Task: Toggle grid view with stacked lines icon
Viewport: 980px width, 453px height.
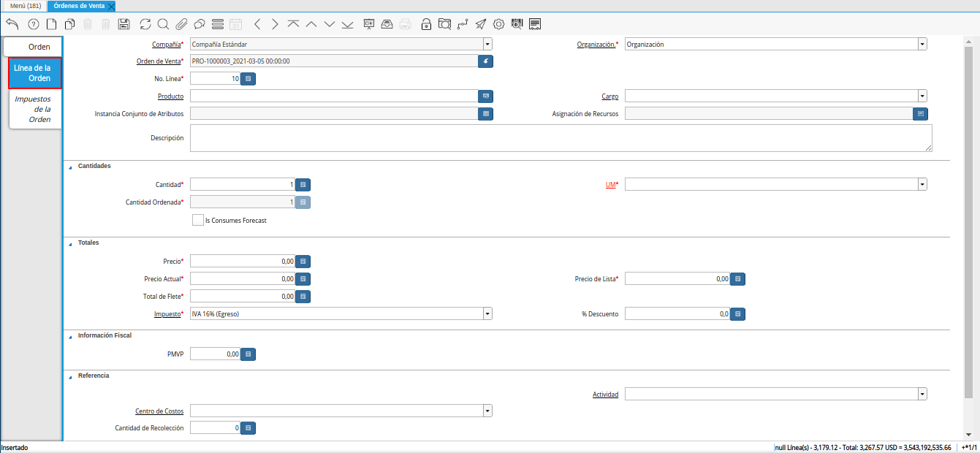Action: pos(217,24)
